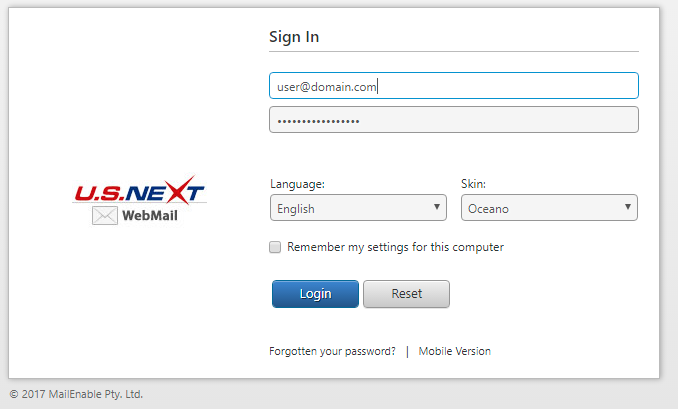Open the 'Forgotten your password?' link

pos(332,351)
